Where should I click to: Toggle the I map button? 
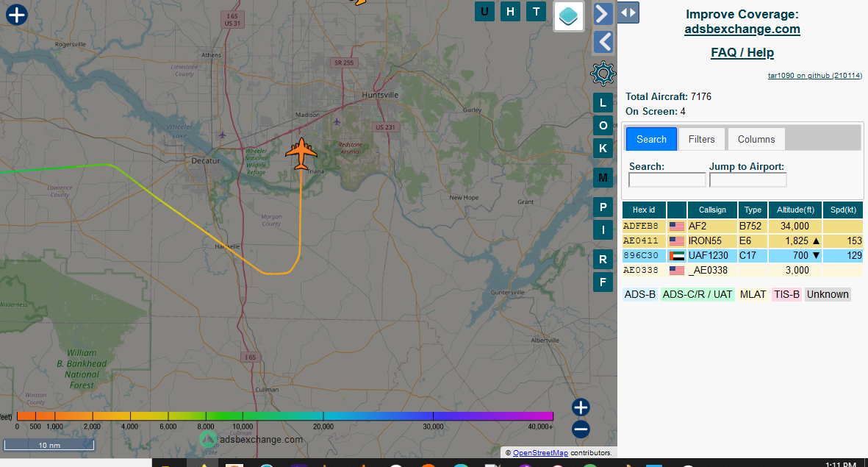603,230
